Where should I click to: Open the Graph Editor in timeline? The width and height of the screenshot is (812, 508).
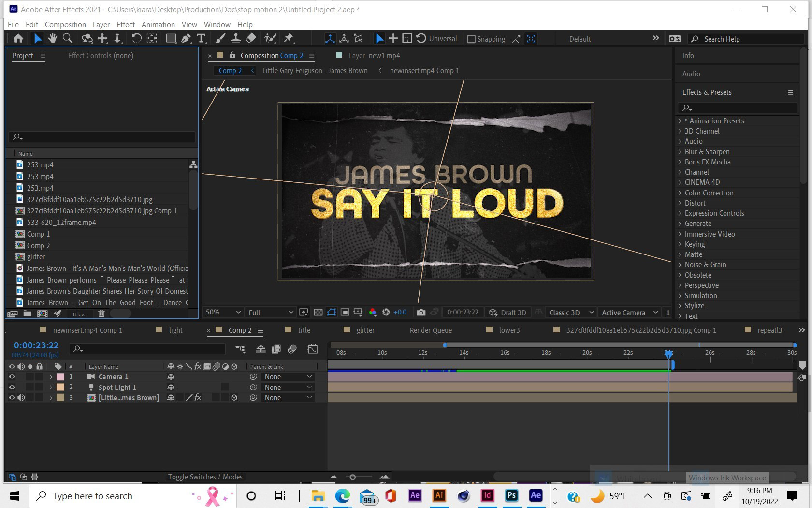click(x=313, y=349)
